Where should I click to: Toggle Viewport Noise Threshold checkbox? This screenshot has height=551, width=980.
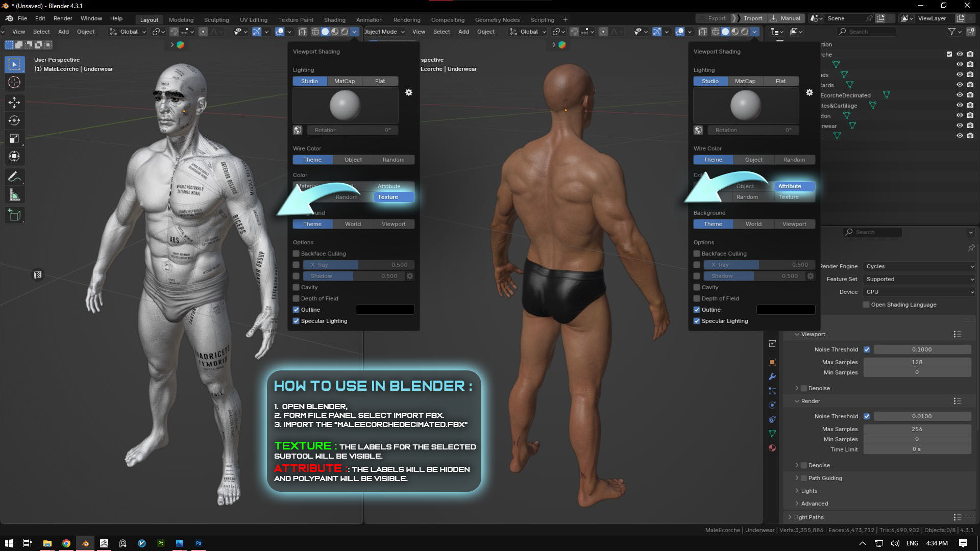point(867,349)
